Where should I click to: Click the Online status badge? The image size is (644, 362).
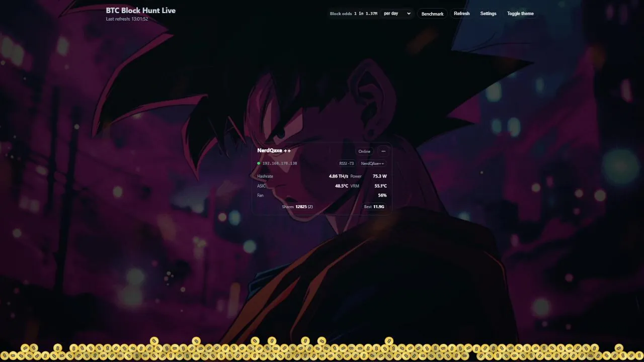(364, 151)
